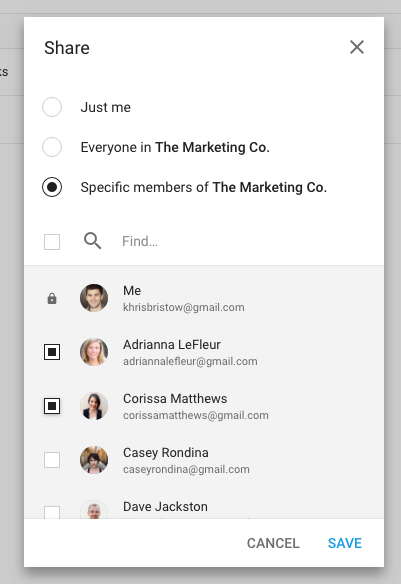Click Adrianna LeFleur's avatar
The image size is (401, 584).
[94, 352]
